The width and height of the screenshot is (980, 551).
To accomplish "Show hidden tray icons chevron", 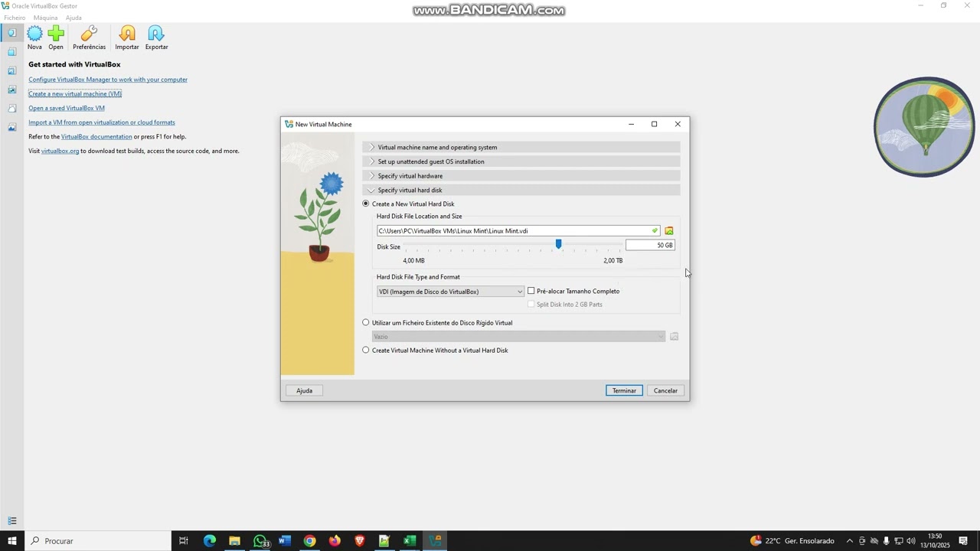I will coord(849,541).
